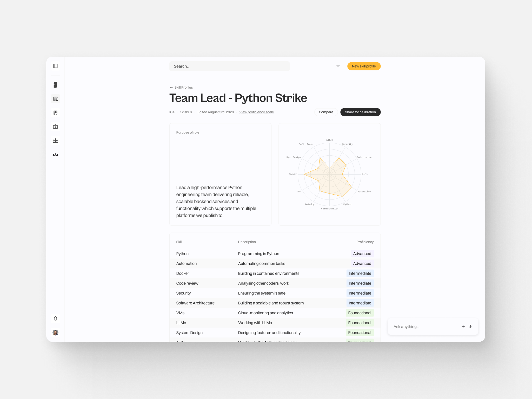
Task: Select the LLMs skill name
Action: pos(181,323)
